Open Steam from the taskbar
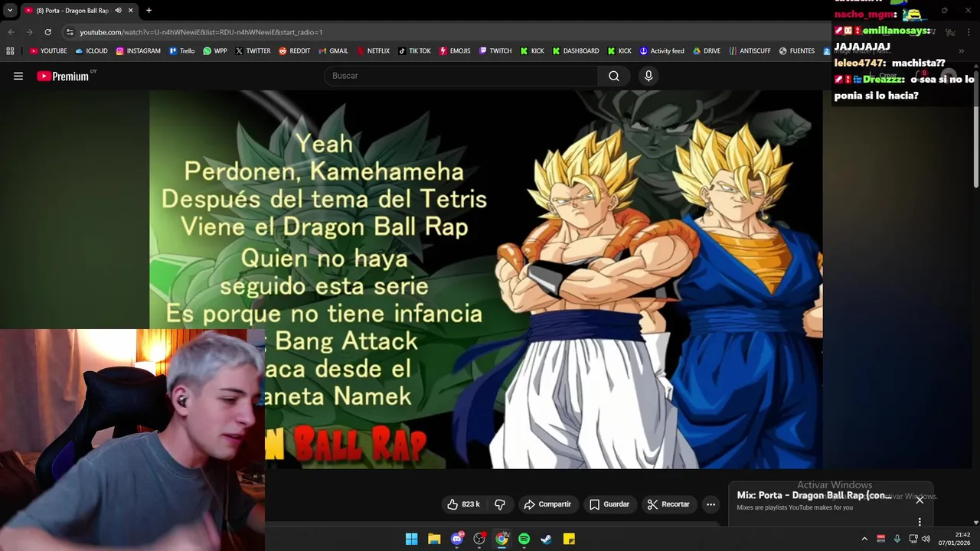Viewport: 980px width, 551px height. pos(546,539)
